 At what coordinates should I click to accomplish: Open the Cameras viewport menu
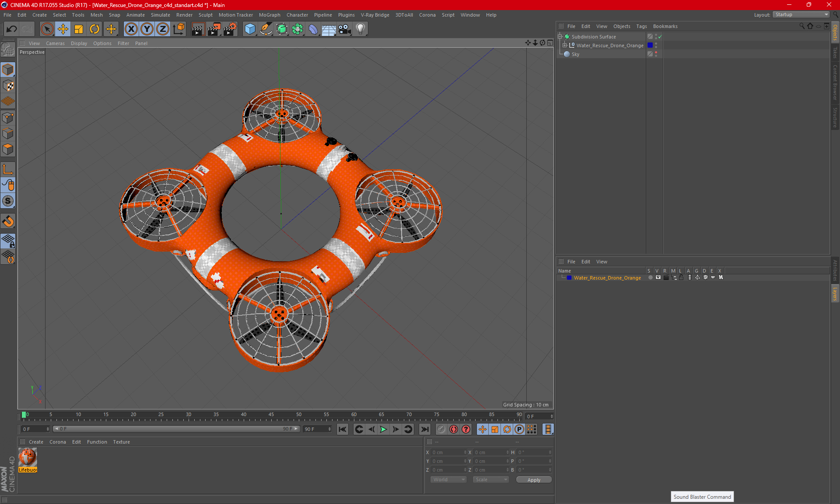[55, 43]
